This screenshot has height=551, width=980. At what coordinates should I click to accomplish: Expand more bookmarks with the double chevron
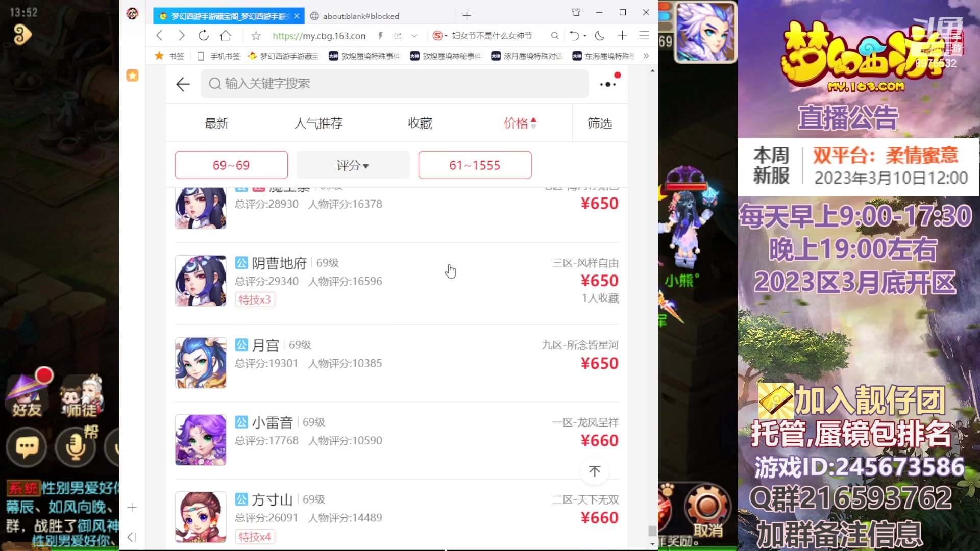click(646, 56)
